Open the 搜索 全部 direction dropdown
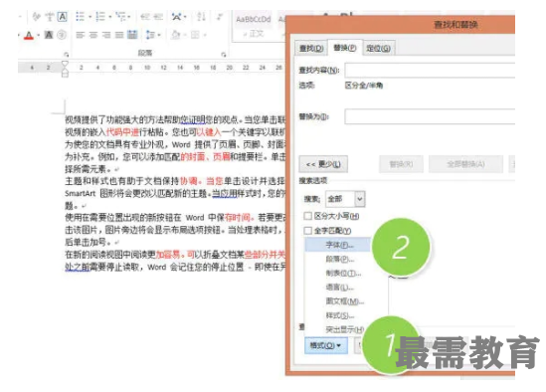Screen dimensions: 546x392 pos(345,199)
